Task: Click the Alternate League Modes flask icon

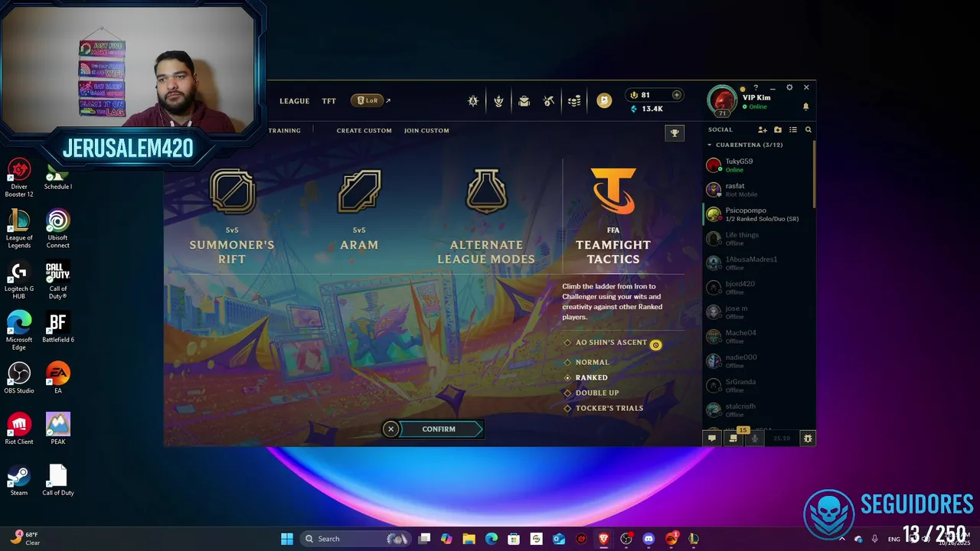Action: tap(486, 191)
